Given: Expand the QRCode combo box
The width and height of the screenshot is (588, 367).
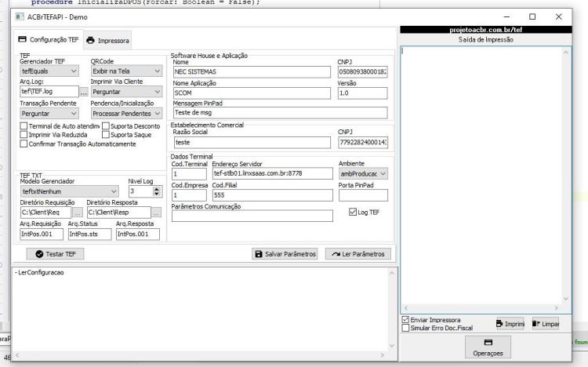Looking at the screenshot, I should click(x=126, y=71).
